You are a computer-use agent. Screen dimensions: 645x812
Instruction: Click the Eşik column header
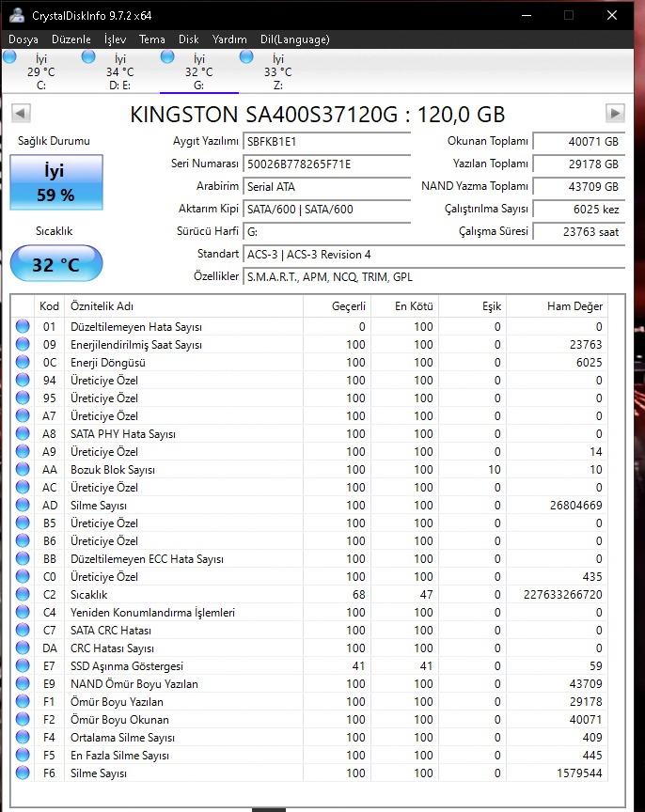tap(473, 306)
